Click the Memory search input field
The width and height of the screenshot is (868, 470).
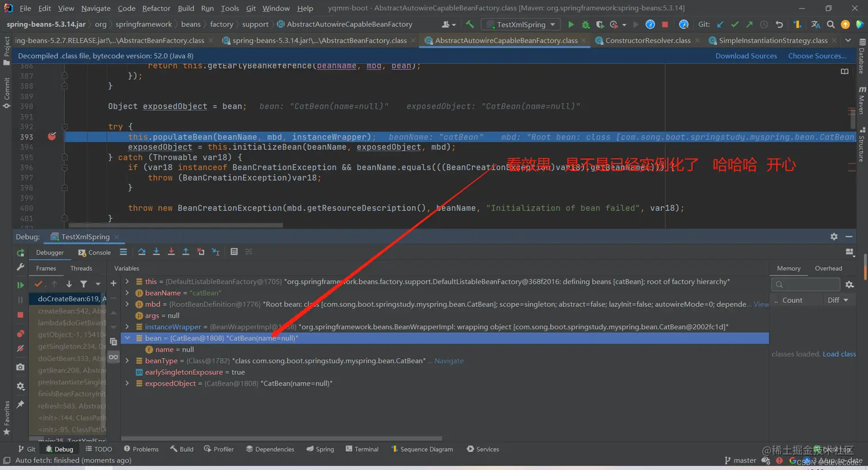805,284
